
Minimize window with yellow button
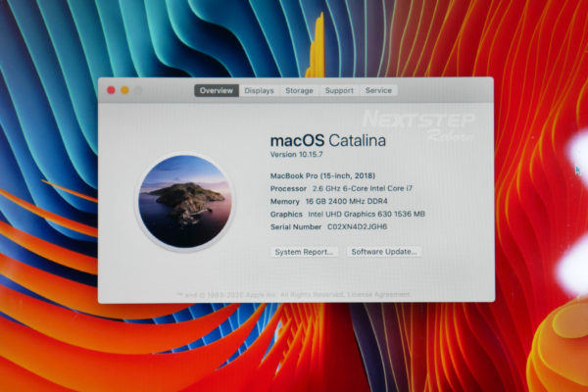point(124,90)
